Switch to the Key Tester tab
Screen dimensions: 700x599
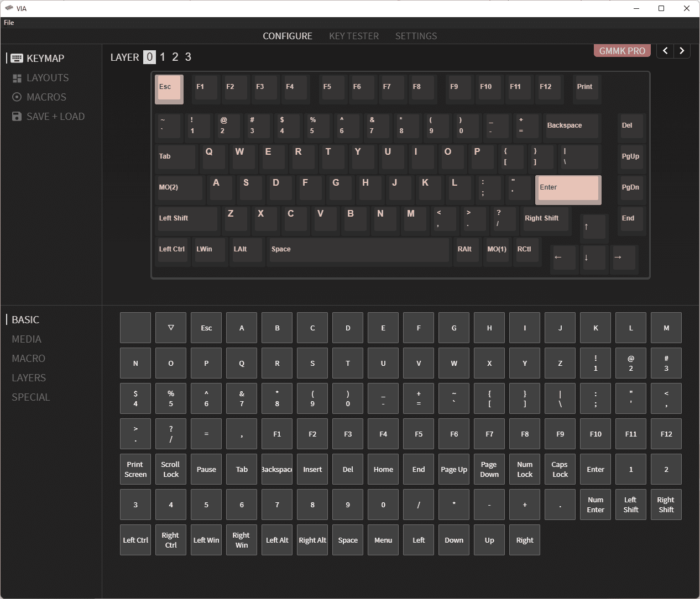pos(354,36)
